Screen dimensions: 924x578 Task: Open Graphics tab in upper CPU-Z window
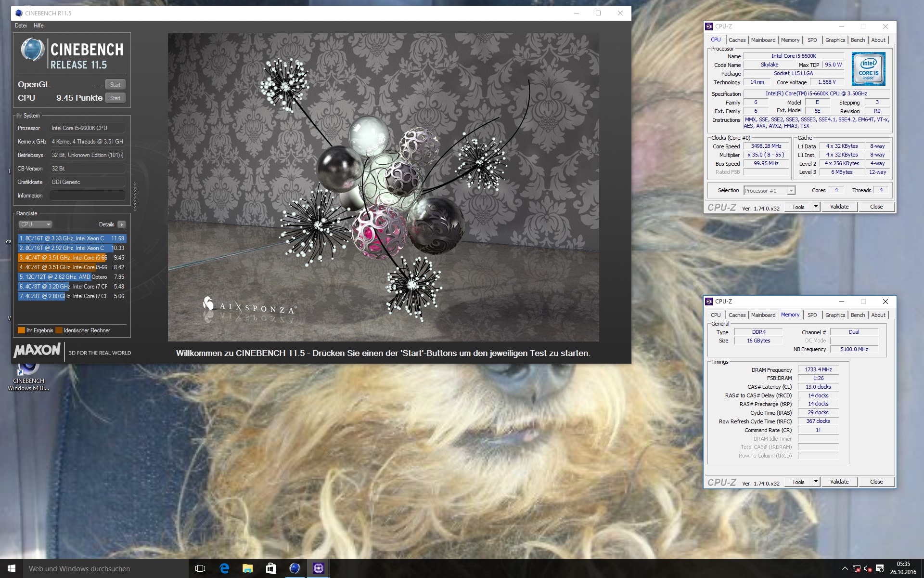835,40
